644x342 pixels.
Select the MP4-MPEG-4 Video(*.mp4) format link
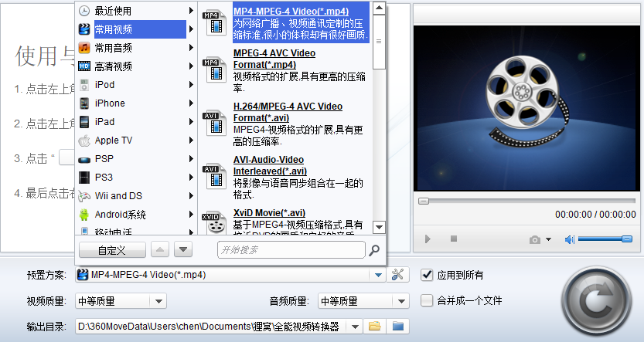291,11
